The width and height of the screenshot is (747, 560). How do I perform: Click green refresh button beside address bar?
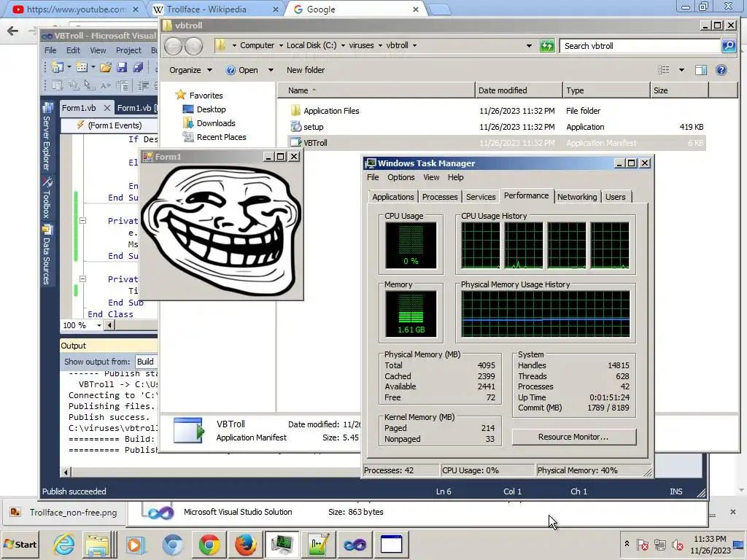tap(547, 46)
